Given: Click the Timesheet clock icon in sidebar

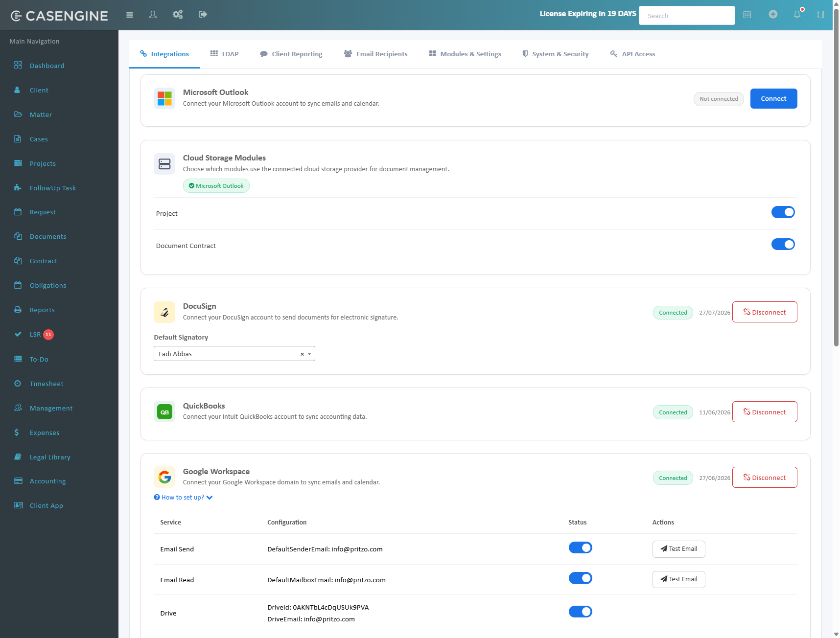Looking at the screenshot, I should point(18,384).
